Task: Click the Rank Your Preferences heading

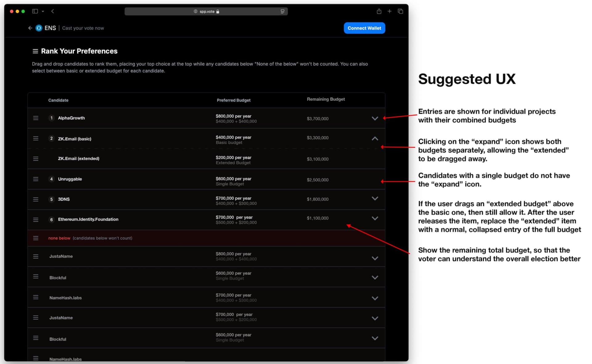Action: tap(79, 51)
